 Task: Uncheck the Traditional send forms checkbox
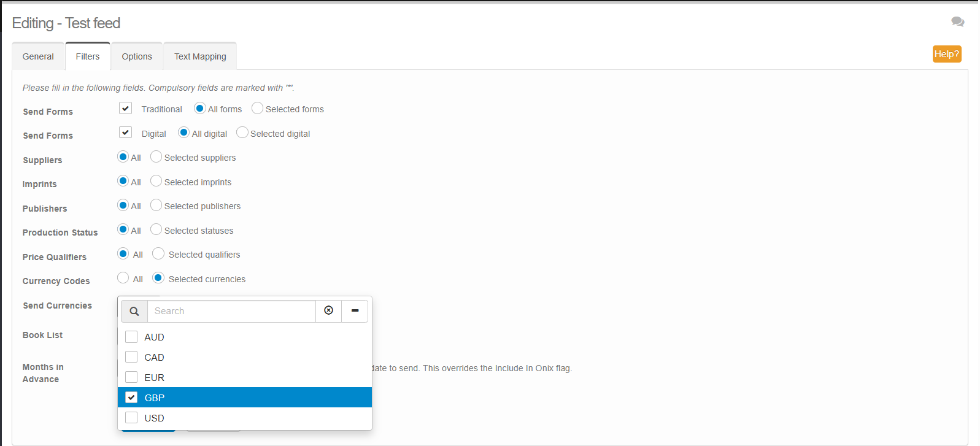click(126, 109)
